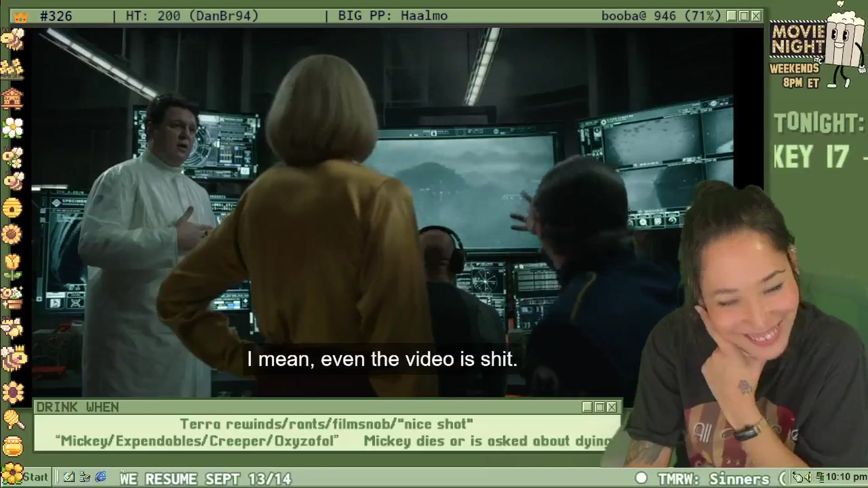Click the 'WEEKENDS 8PM ET' schedule text
The height and width of the screenshot is (488, 868).
[x=795, y=75]
